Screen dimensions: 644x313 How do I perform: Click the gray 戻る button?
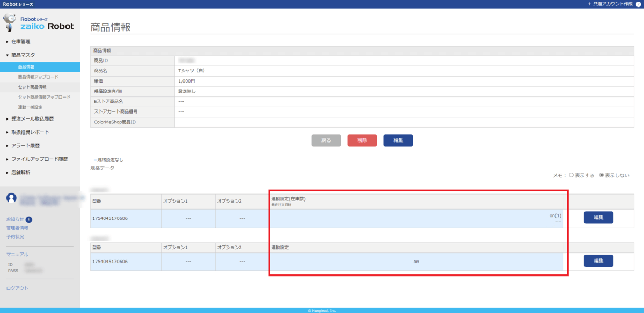pos(326,140)
